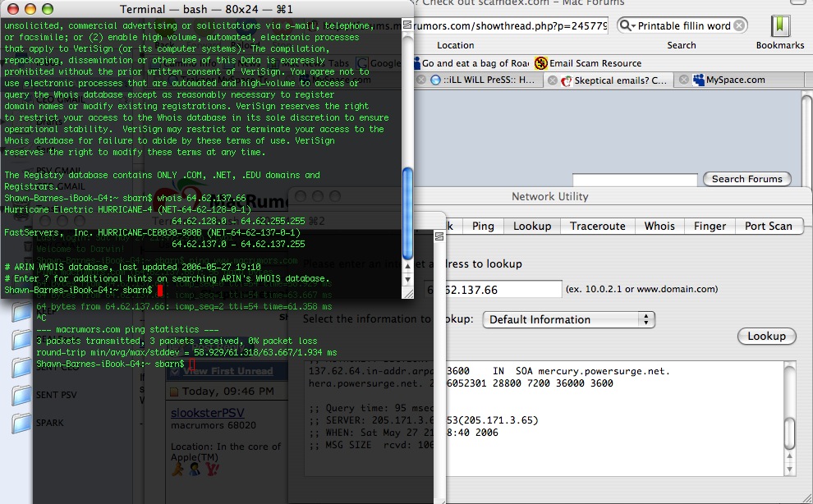
Task: Click '--- macrumors.com ping statistics ---' in second Terminal
Action: 127,329
